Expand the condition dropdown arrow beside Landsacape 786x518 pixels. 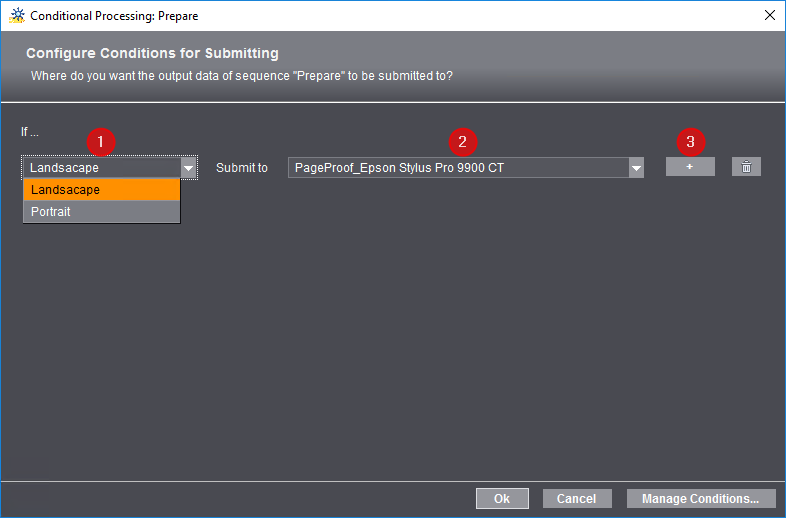188,168
